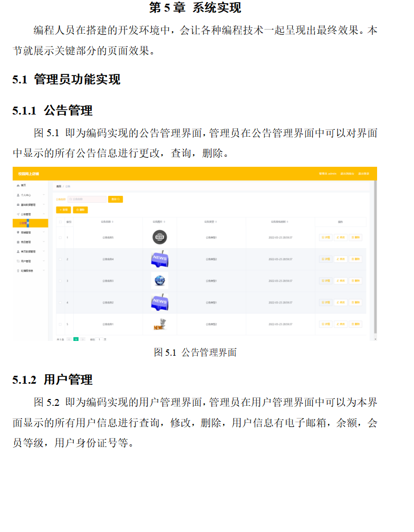Screen dimensions: 414x532
Task: Click the 首页 home icon in the sidebar
Action: (x=18, y=186)
